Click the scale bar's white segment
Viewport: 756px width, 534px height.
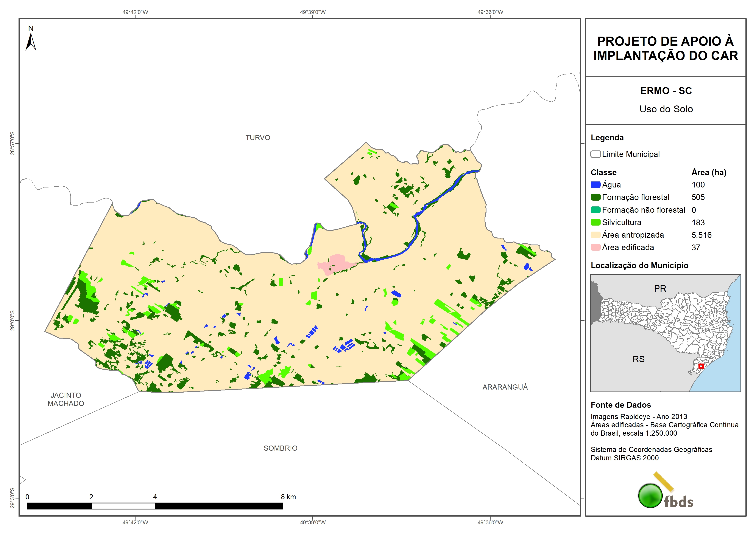123,506
